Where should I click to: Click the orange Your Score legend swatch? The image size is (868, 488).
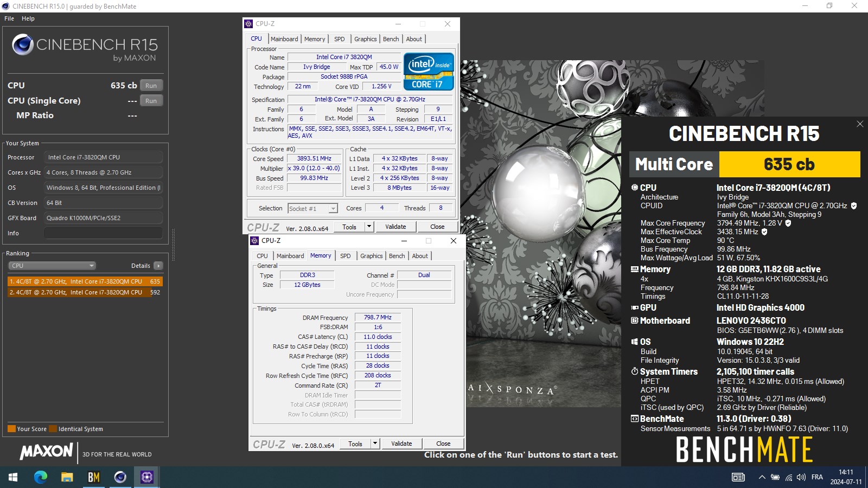[x=11, y=429]
